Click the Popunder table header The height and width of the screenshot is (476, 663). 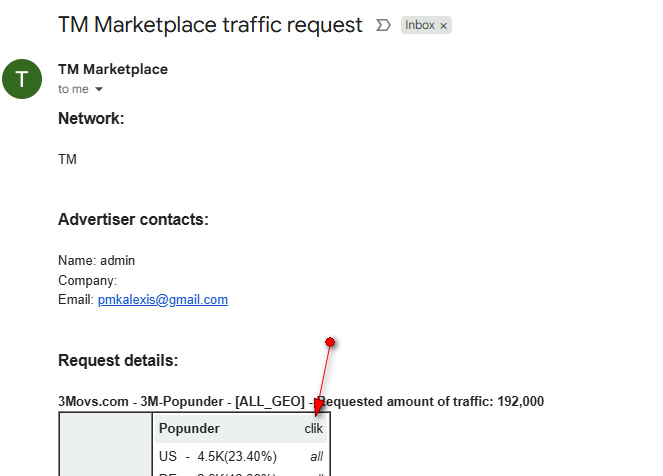(x=189, y=428)
